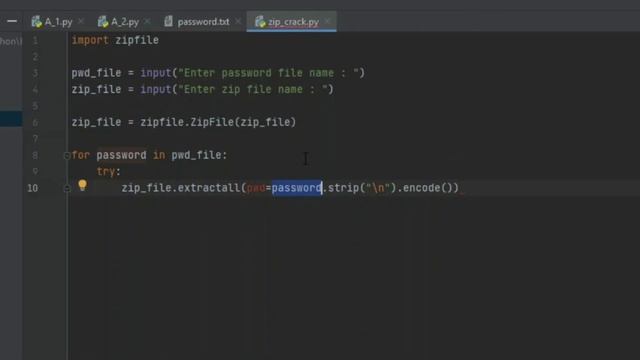This screenshot has height=360, width=640.
Task: Switch to the A_2.py tab
Action: pos(124,22)
